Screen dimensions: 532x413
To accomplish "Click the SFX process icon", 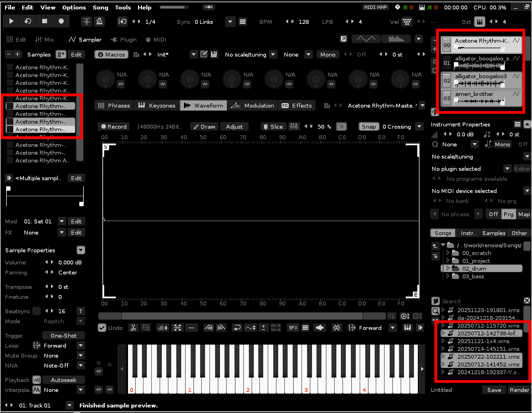I will point(293,328).
